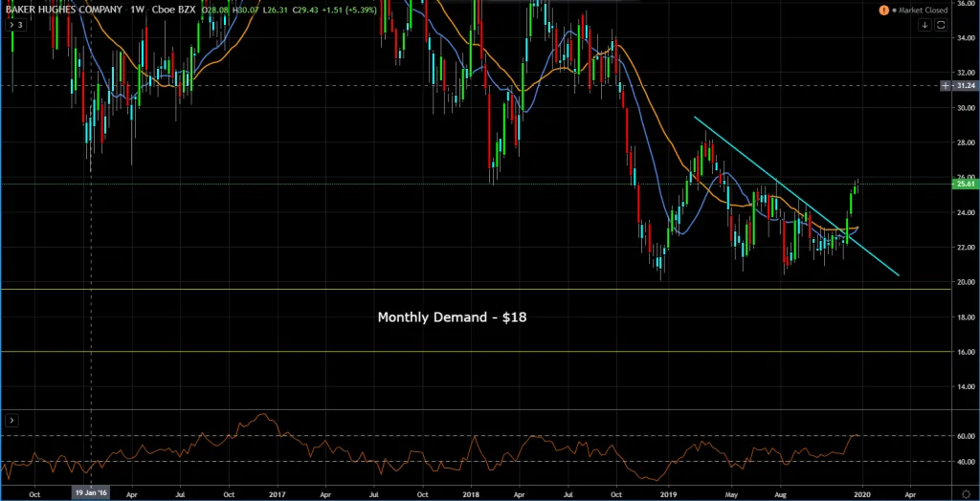The image size is (980, 501).
Task: Click the 2018 label on the time axis
Action: tap(471, 493)
